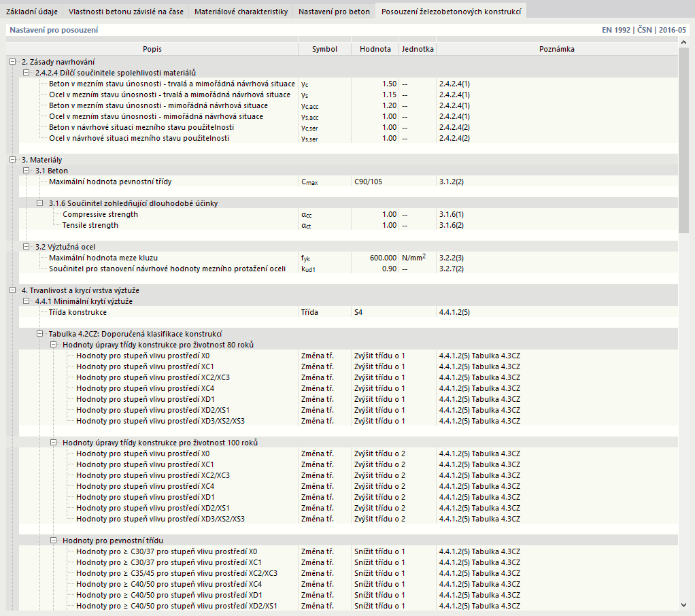This screenshot has height=616, width=695.
Task: Edit the Compressive strength αcc value
Action: pyautogui.click(x=375, y=214)
